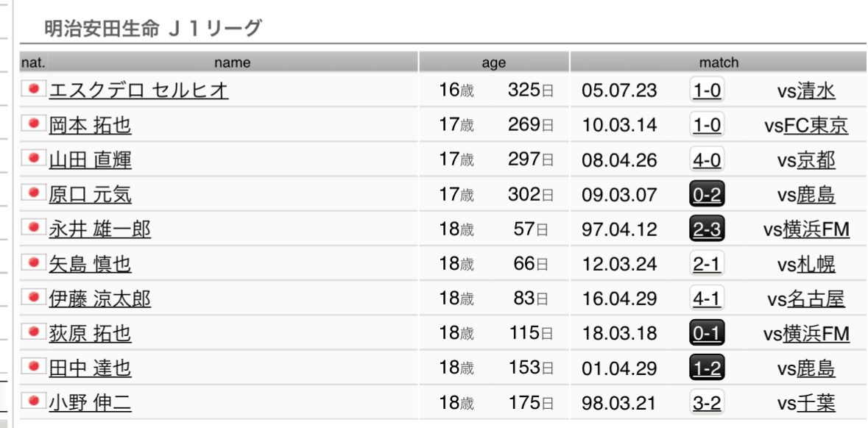Open player page for エスクデロ セルヒオ
Image resolution: width=868 pixels, height=428 pixels.
coord(138,90)
